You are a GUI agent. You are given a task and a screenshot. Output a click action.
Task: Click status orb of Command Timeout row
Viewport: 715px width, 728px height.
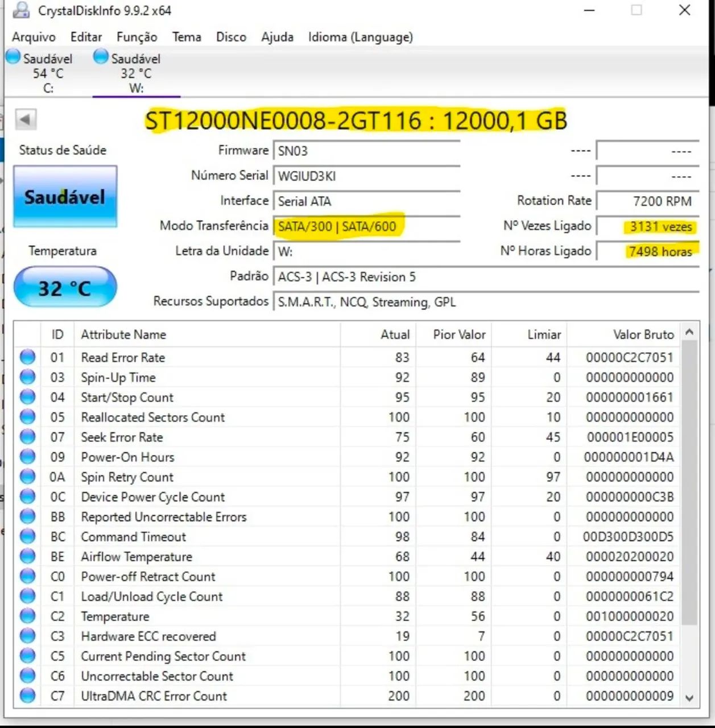27,536
